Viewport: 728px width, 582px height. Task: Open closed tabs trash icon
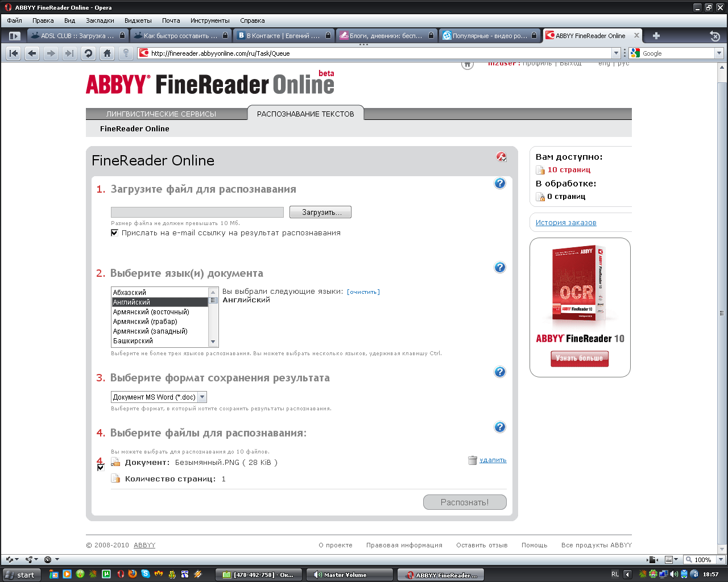click(x=715, y=36)
